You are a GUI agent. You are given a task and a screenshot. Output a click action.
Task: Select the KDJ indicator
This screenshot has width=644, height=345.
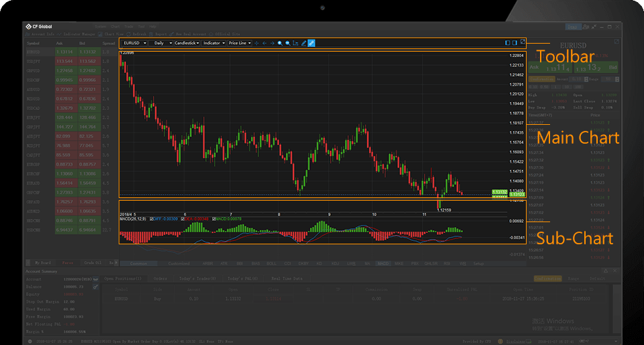(335, 264)
